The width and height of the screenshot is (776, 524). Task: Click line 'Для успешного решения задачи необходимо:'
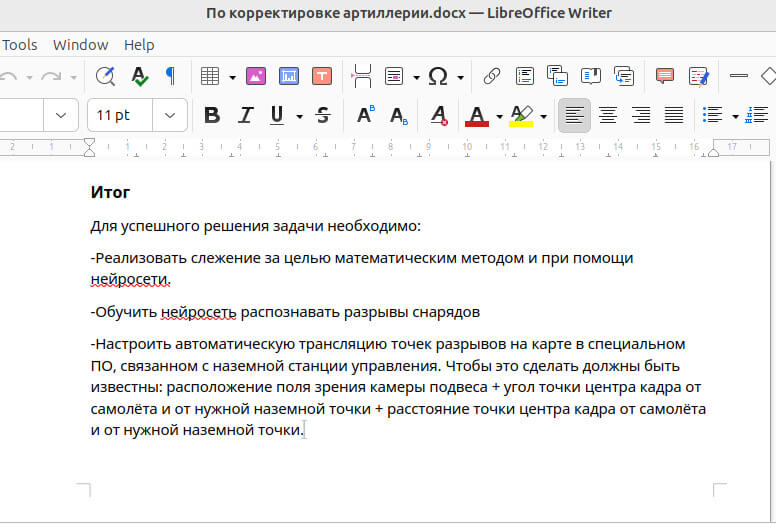(x=255, y=227)
